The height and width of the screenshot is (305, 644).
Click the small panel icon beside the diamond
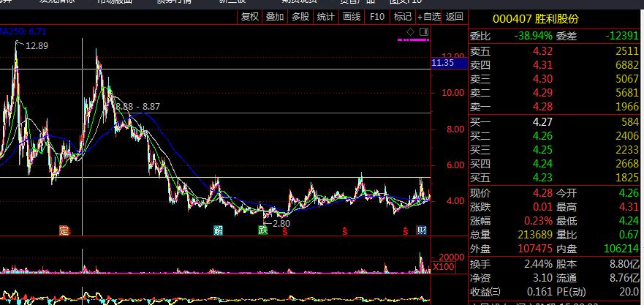coord(424,31)
